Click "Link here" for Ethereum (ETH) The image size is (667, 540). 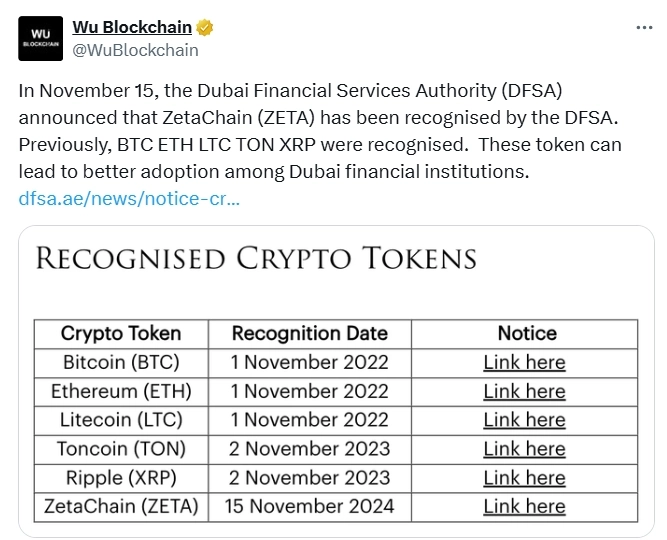point(524,391)
